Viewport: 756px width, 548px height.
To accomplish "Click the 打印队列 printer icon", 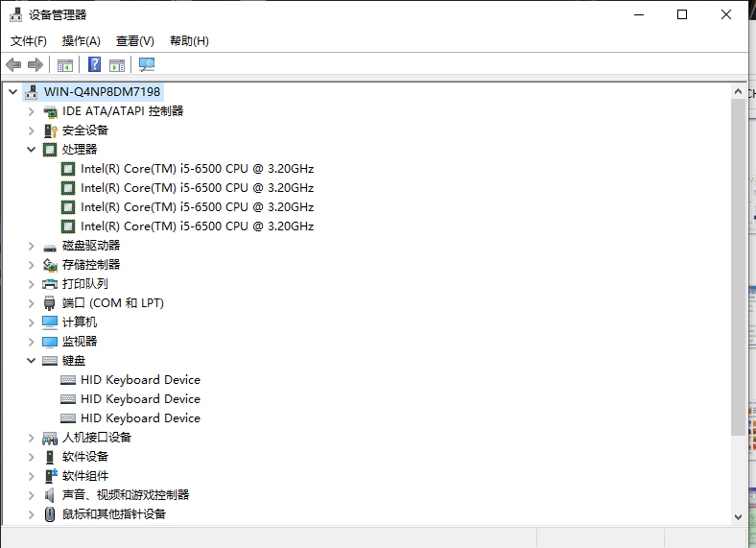I will coord(50,284).
